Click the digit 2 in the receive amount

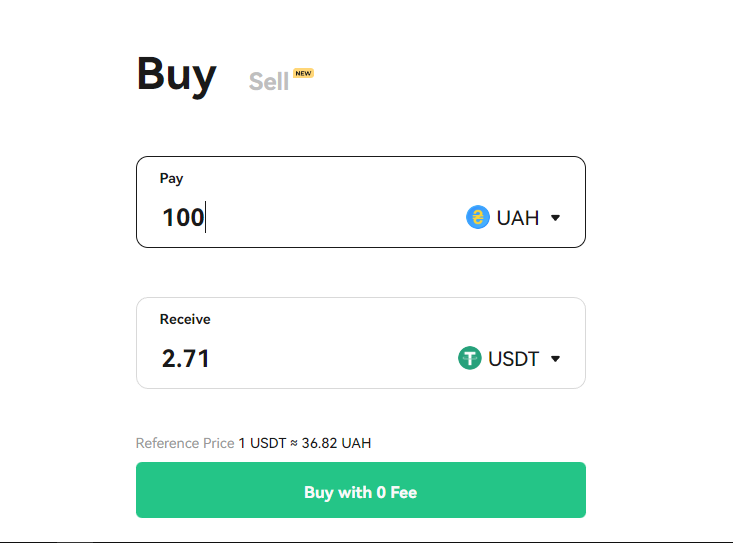coord(169,358)
